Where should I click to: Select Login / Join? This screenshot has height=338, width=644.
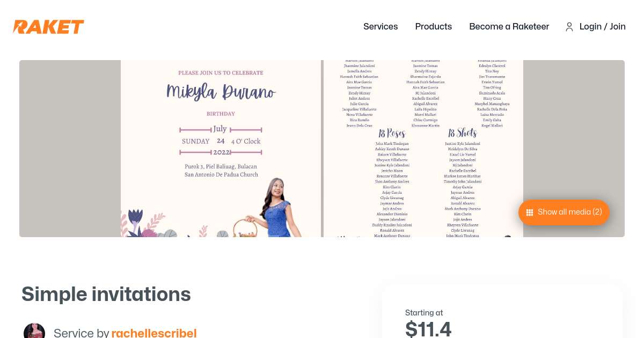click(602, 27)
